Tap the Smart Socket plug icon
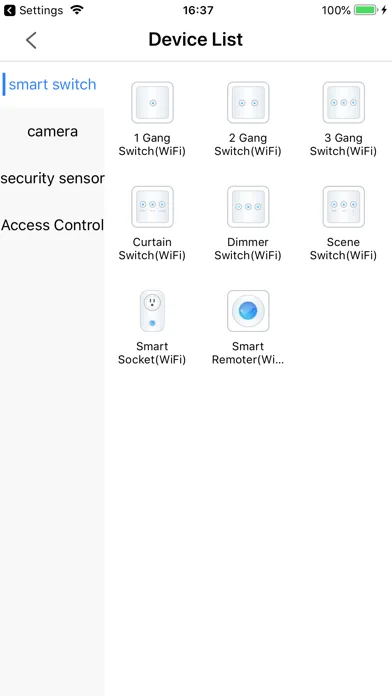The width and height of the screenshot is (392, 696). (x=152, y=311)
